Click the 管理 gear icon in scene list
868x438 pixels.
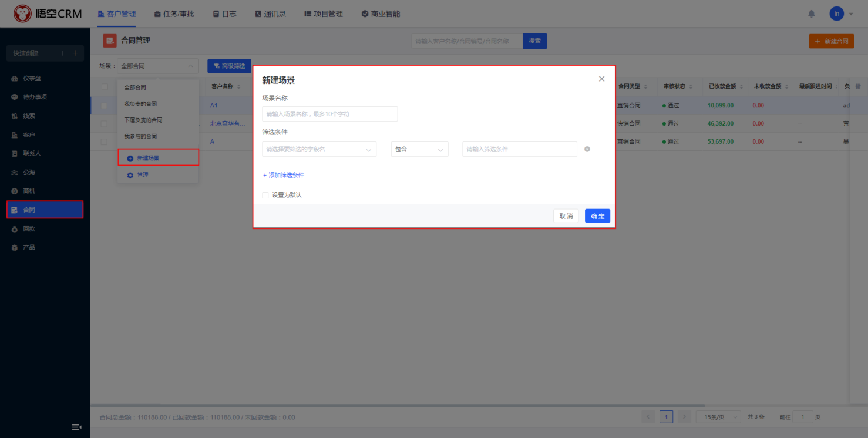coord(130,175)
